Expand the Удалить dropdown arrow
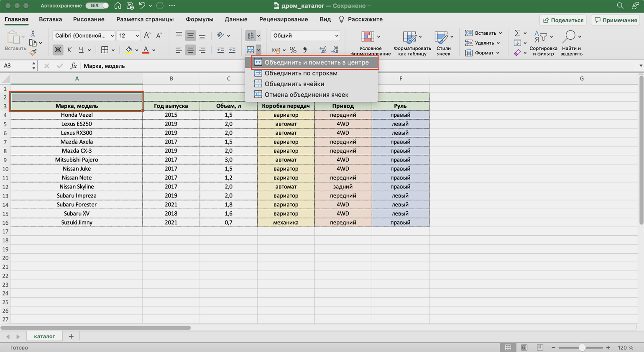This screenshot has width=644, height=352. [x=498, y=43]
